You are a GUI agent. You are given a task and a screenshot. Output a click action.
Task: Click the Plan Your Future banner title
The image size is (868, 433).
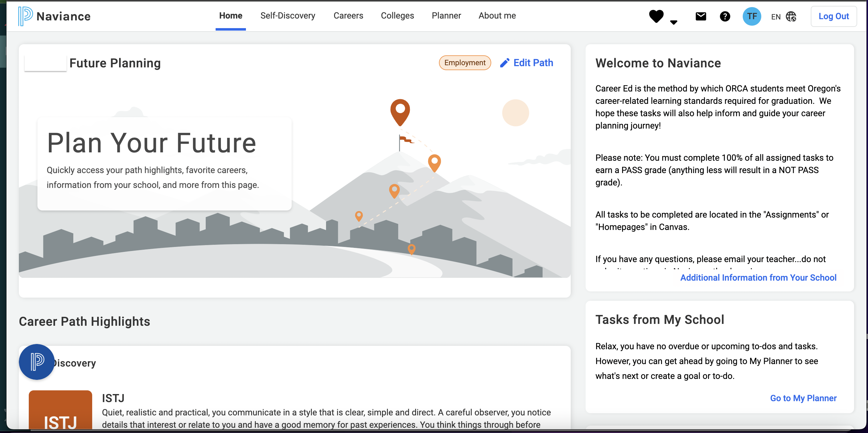152,143
